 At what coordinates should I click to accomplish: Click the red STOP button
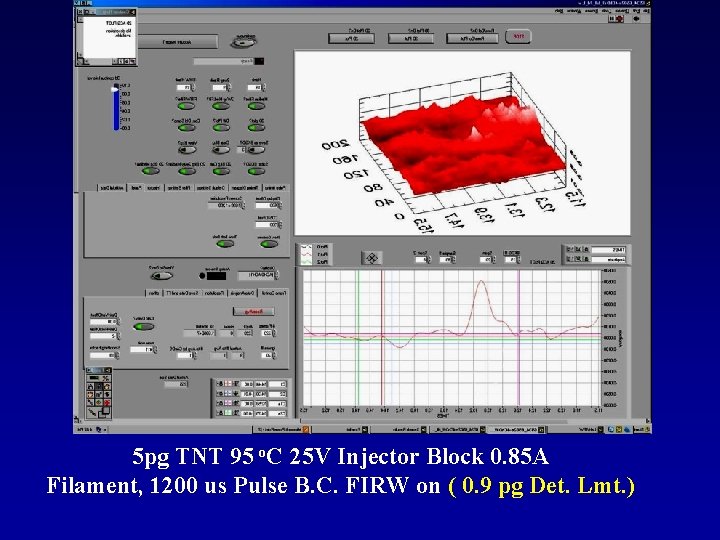[x=518, y=37]
